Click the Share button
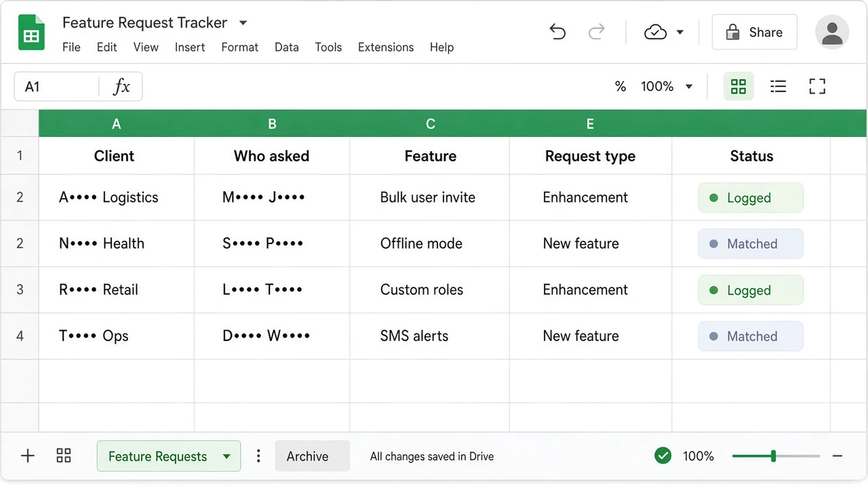Viewport: 868px width, 488px height. 754,33
